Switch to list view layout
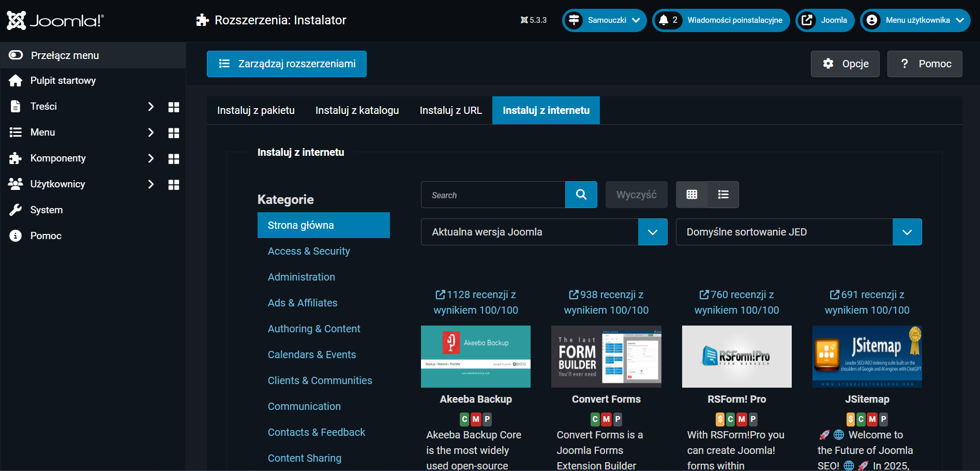980x471 pixels. coord(723,195)
